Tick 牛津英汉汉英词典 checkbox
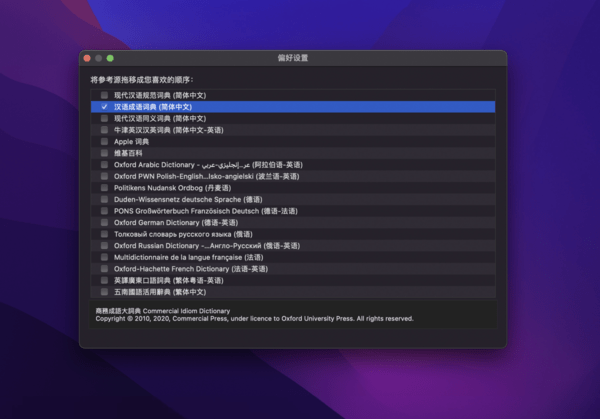 [104, 130]
